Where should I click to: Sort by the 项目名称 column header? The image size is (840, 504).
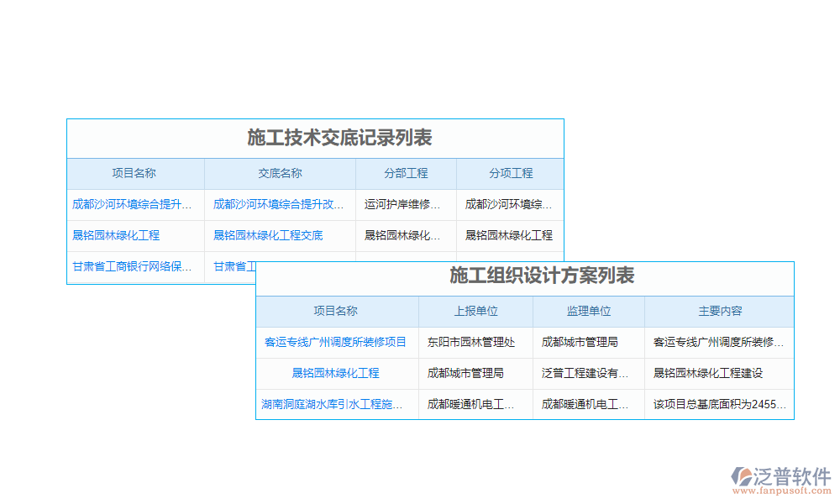pyautogui.click(x=136, y=173)
